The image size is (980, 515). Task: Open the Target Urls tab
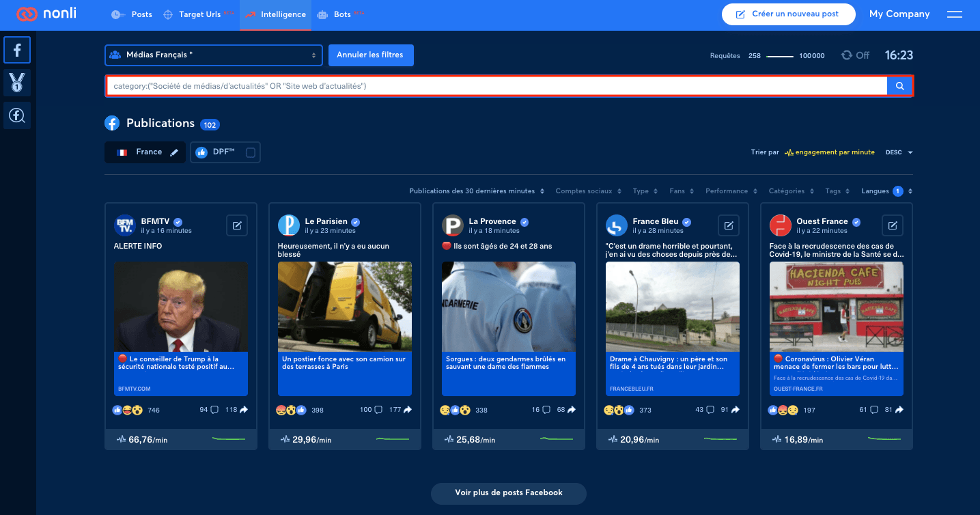pos(199,14)
